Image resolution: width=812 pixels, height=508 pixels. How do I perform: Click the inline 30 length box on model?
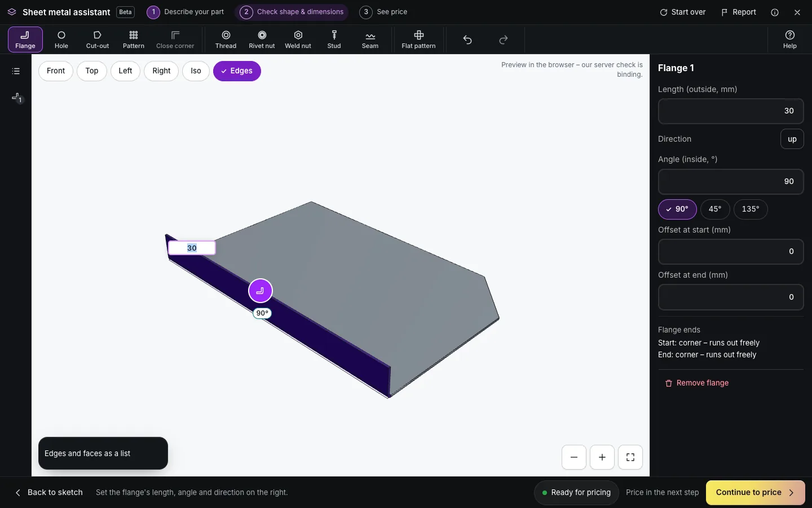click(192, 248)
